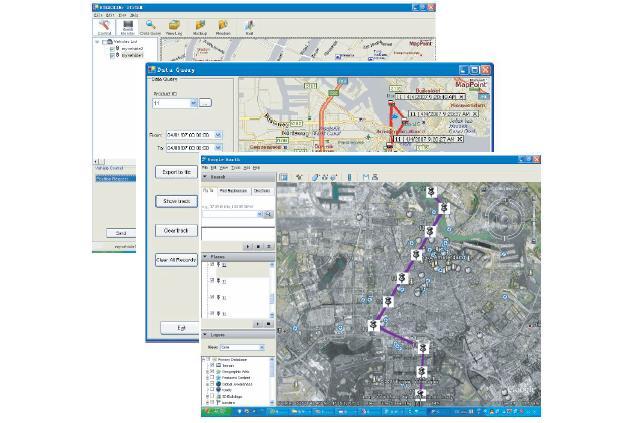Toggle the Terrain layer checkbox

[x=213, y=366]
